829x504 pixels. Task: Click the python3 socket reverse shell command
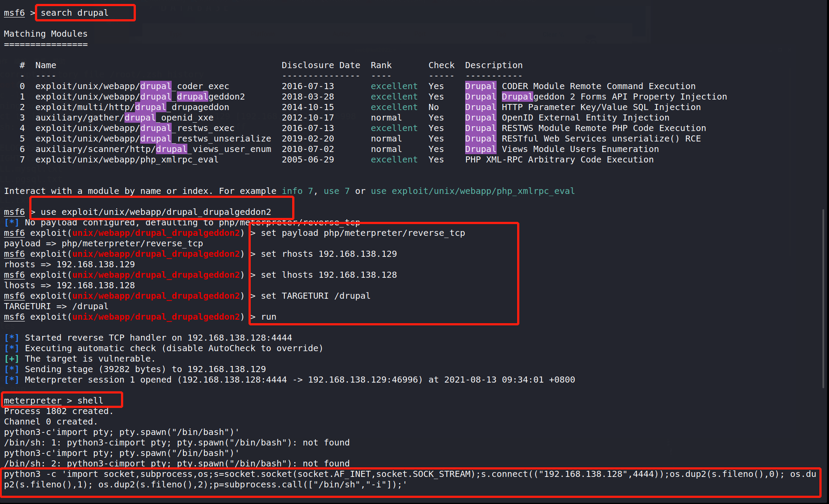(410, 479)
